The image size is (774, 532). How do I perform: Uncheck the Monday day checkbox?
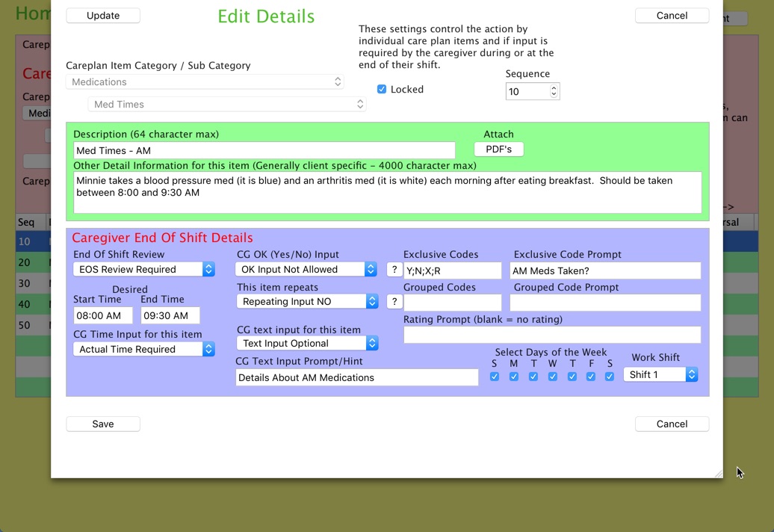coord(514,377)
